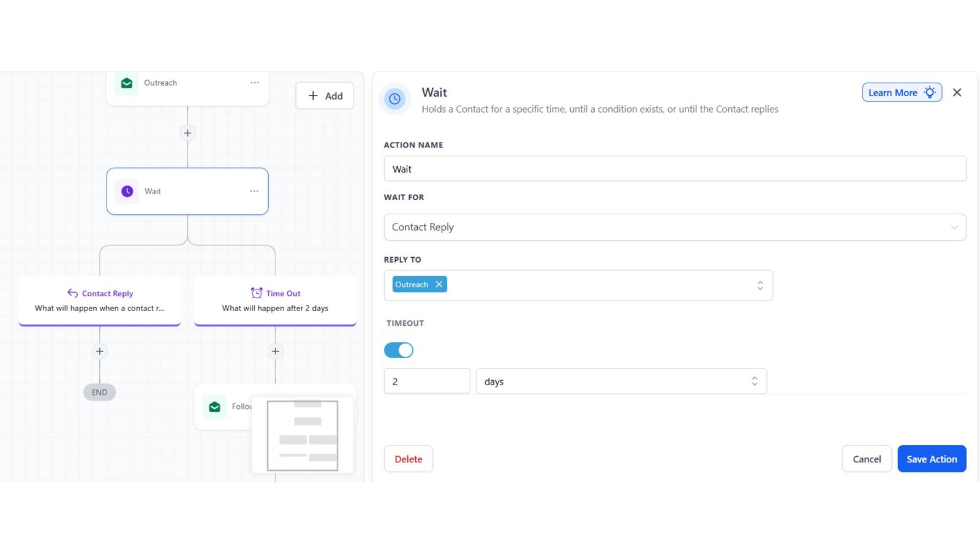This screenshot has height=551, width=980.
Task: Open the days unit dropdown in Timeout
Action: tap(754, 381)
